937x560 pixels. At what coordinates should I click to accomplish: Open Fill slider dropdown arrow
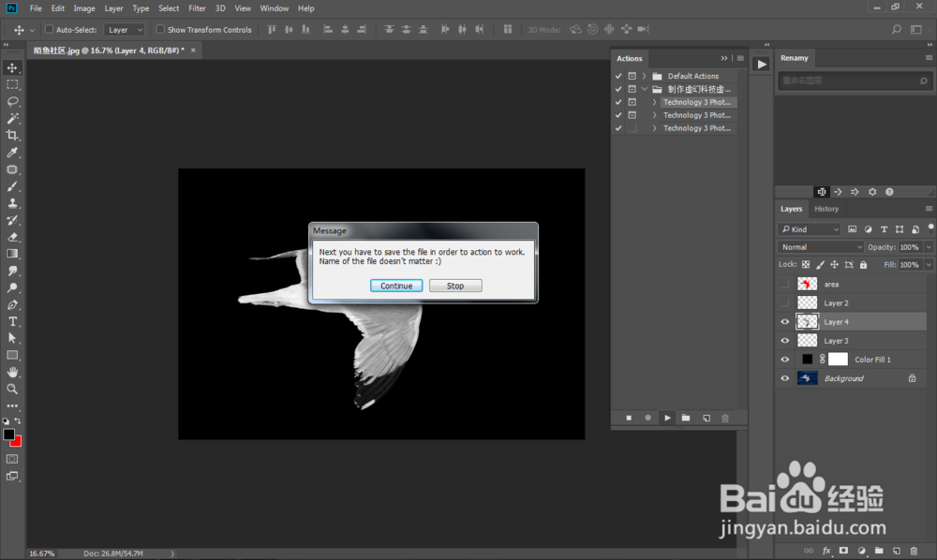[x=928, y=264]
